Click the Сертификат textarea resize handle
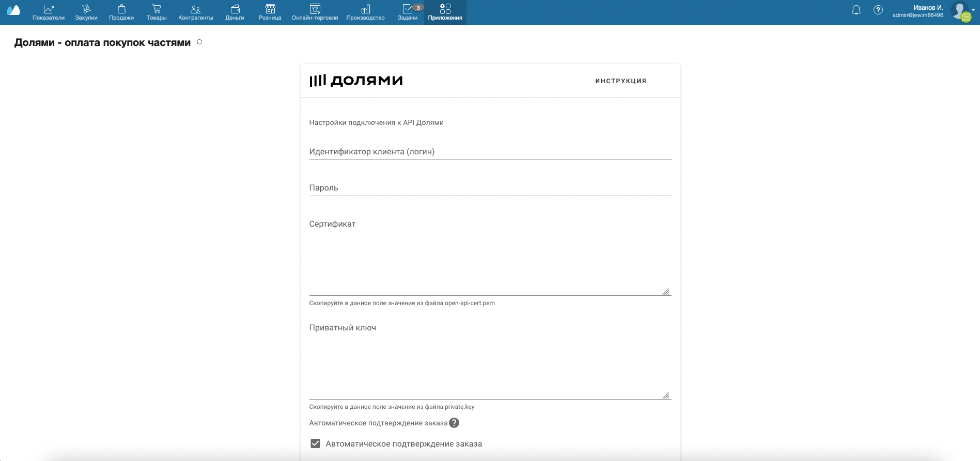The height and width of the screenshot is (461, 980). (666, 292)
